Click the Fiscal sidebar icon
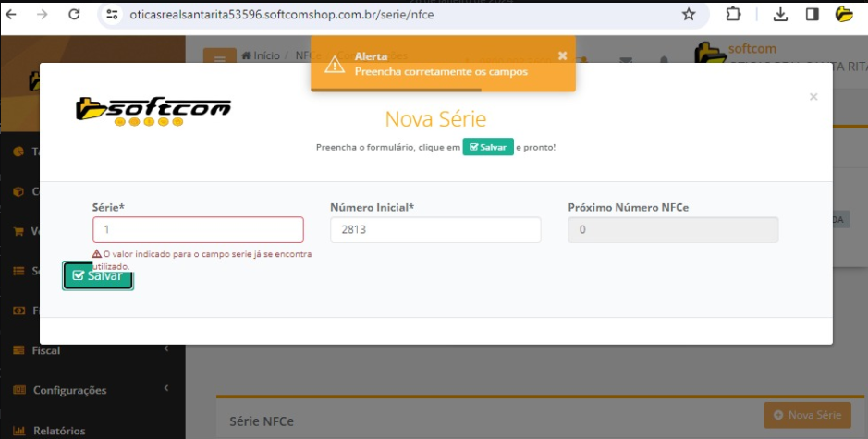Screen dimensions: 868x439 click(18, 350)
